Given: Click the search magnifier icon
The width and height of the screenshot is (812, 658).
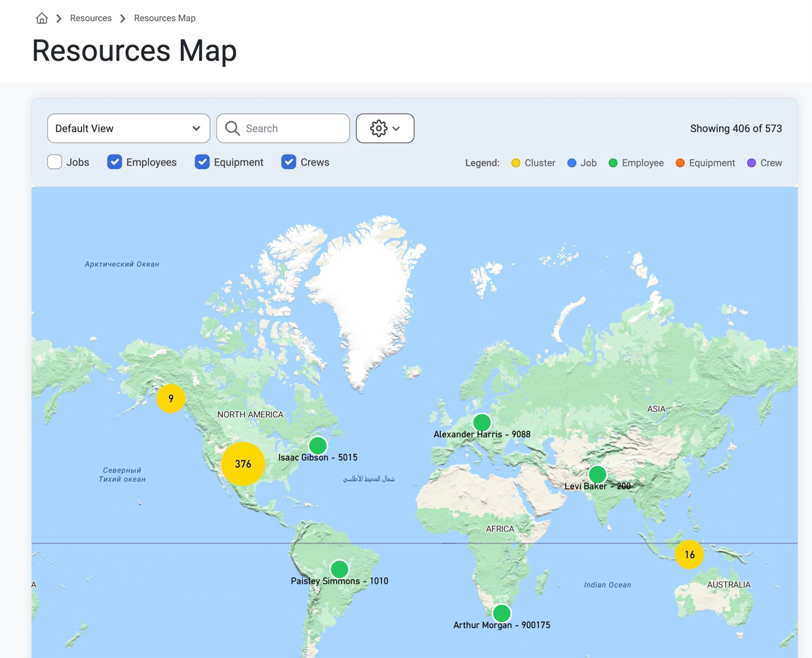Looking at the screenshot, I should 232,128.
